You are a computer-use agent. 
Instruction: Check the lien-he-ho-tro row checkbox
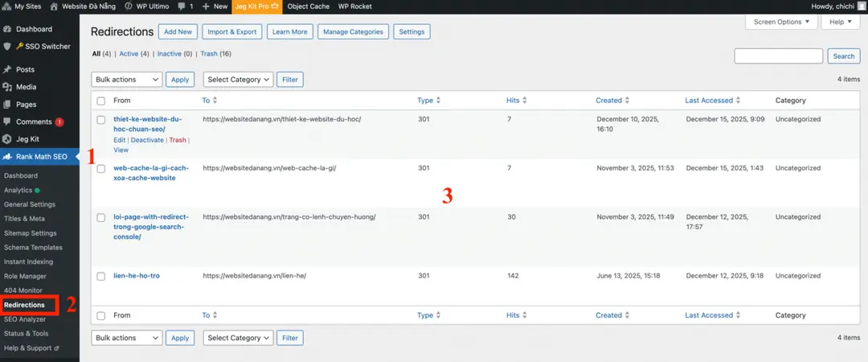[100, 276]
